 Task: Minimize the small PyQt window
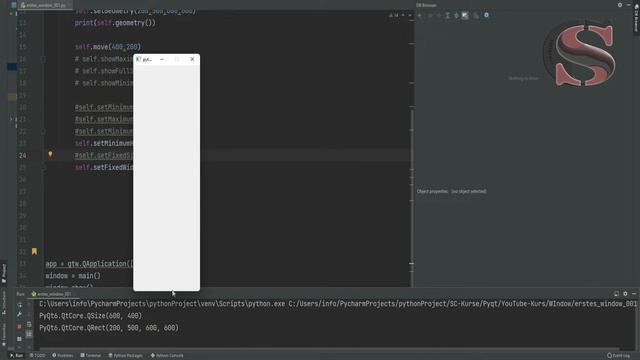[x=162, y=59]
